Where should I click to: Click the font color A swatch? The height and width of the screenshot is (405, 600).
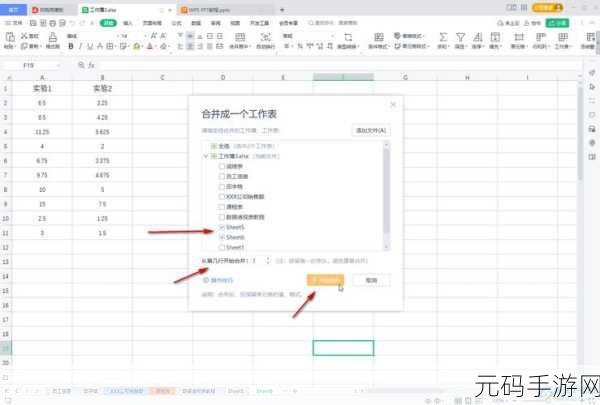pyautogui.click(x=150, y=46)
